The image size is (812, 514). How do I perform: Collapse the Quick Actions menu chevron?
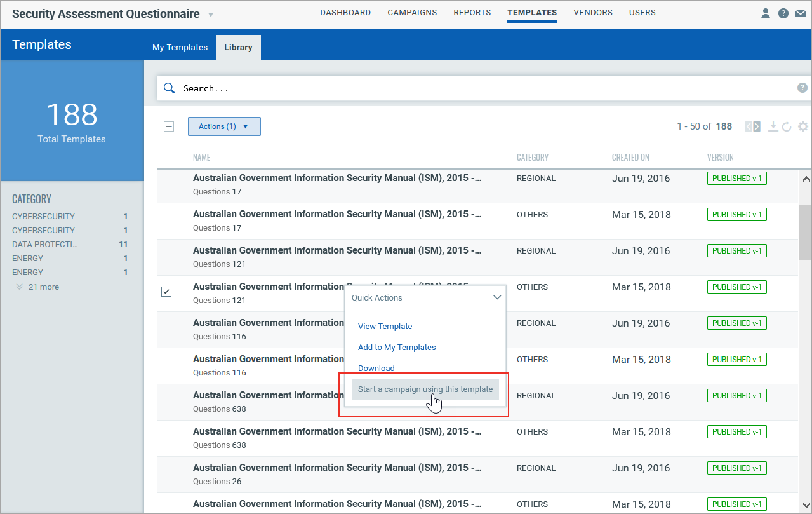[497, 297]
